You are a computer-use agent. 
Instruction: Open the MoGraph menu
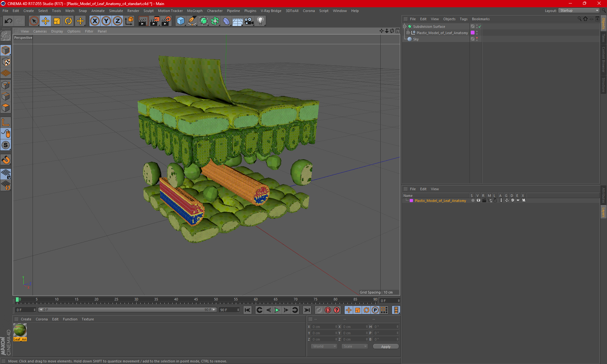[x=195, y=11]
